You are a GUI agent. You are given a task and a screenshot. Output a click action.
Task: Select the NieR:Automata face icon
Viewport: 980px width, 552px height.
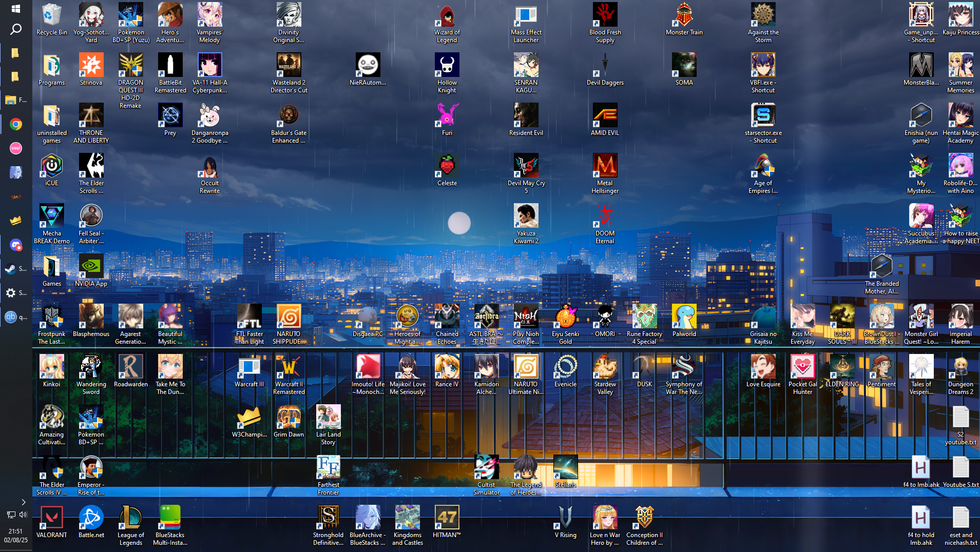[368, 70]
